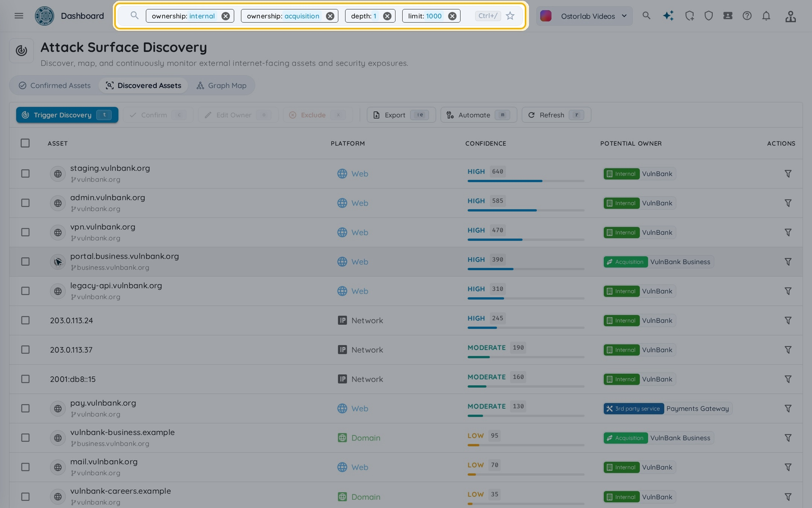812x508 pixels.
Task: Click the Automate button
Action: (479, 115)
